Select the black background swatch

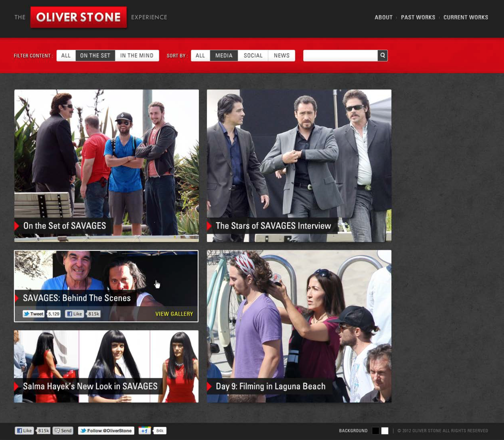point(375,431)
